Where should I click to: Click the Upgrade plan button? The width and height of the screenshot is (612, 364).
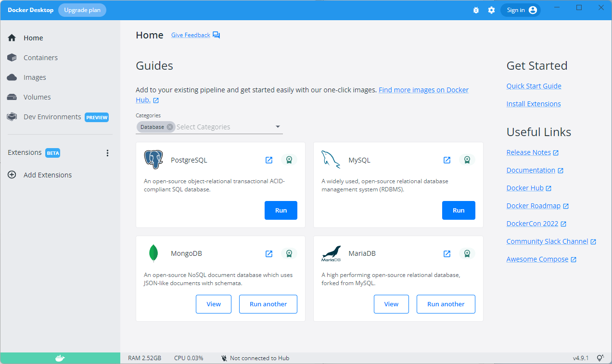82,10
